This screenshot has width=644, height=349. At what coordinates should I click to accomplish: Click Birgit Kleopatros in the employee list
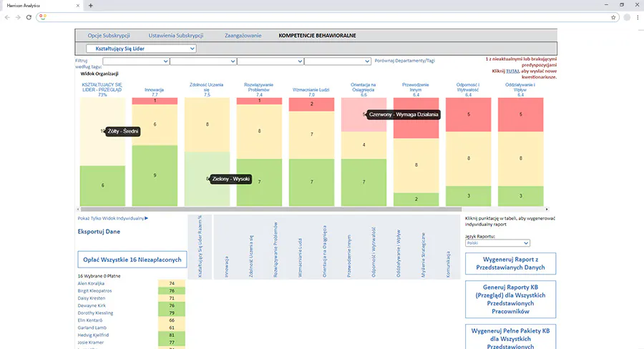(94, 290)
